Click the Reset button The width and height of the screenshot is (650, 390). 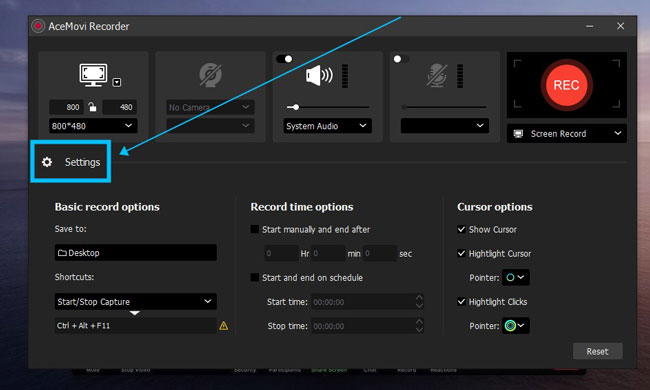point(597,351)
